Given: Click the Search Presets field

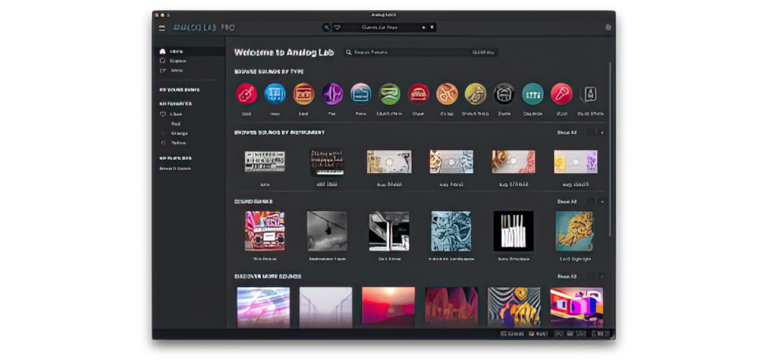Looking at the screenshot, I should coord(421,52).
